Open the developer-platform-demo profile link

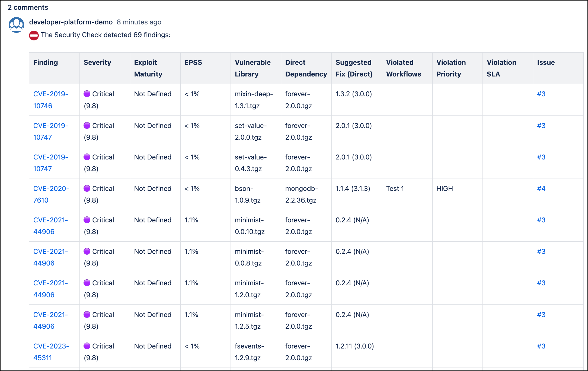point(71,22)
